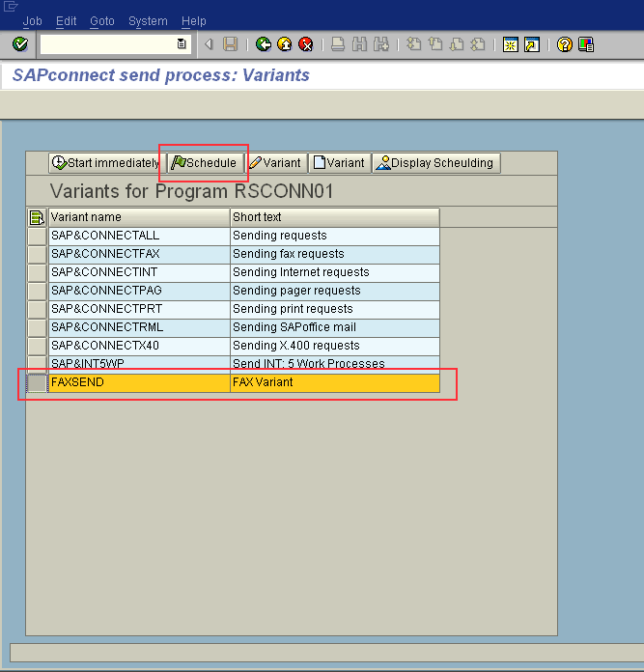Click the Next Page icon
This screenshot has width=644, height=672.
click(457, 44)
